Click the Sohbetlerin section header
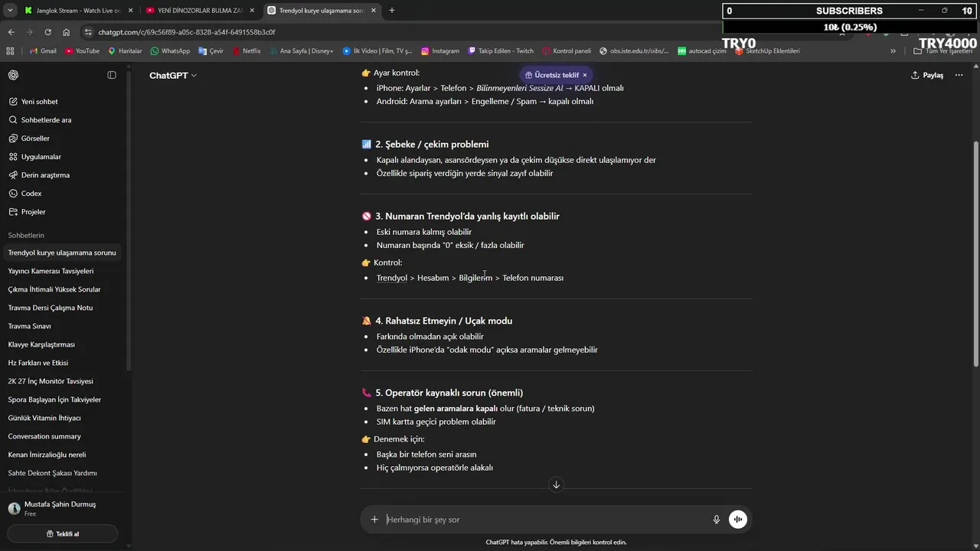The height and width of the screenshot is (551, 980). tap(26, 235)
